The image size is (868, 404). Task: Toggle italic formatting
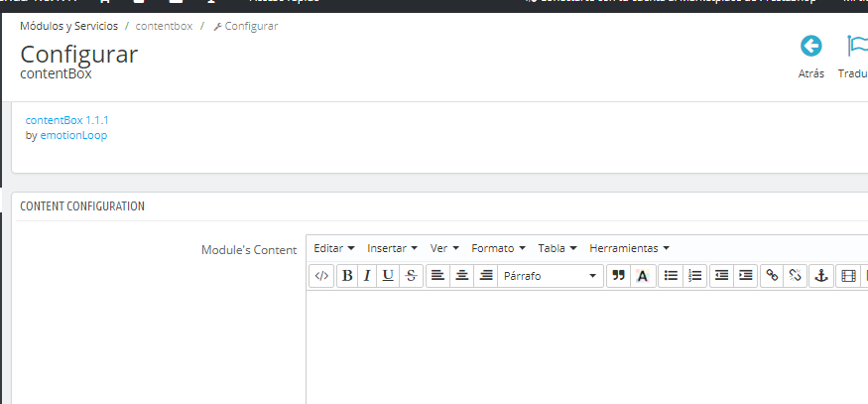tap(367, 276)
